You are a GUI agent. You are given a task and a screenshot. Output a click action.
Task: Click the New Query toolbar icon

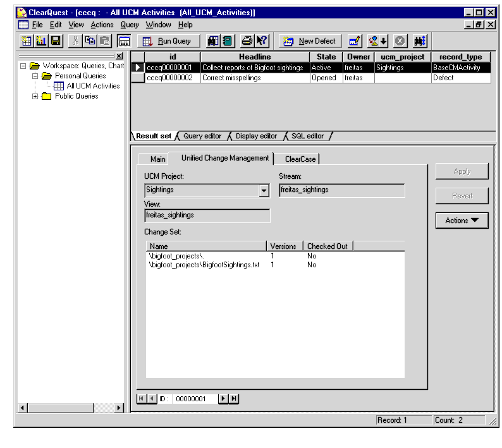(27, 41)
